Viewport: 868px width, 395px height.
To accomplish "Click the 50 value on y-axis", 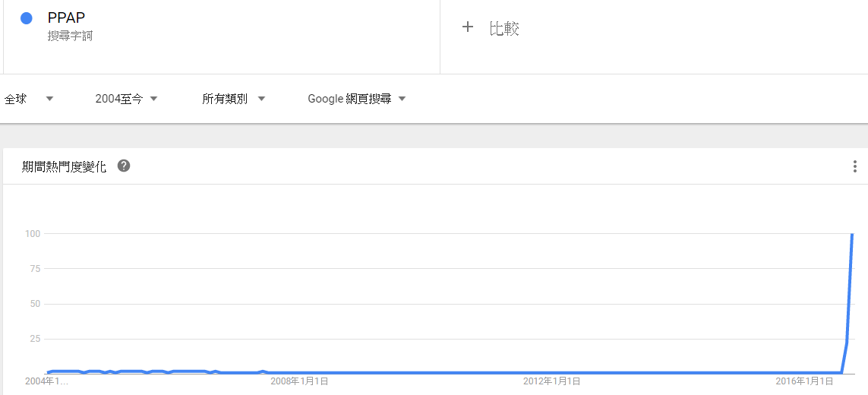I will tap(34, 304).
